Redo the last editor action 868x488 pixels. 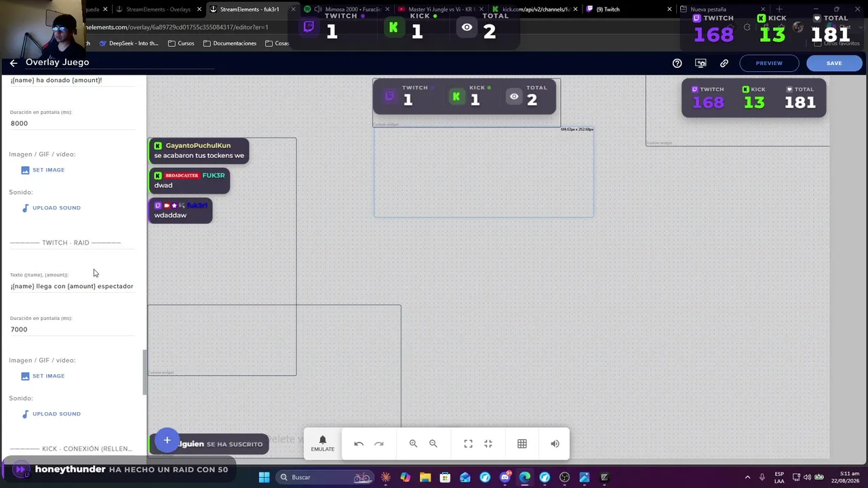tap(379, 444)
